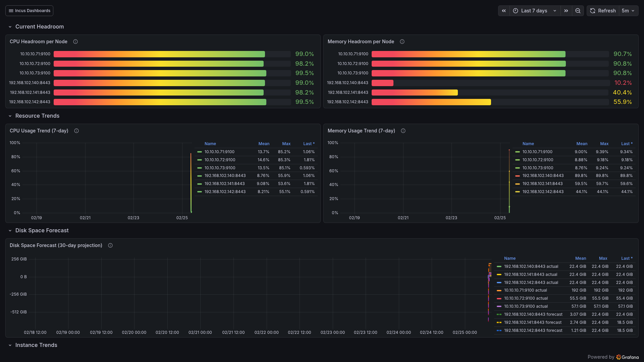The width and height of the screenshot is (644, 362).
Task: Open the Last 7 days time picker
Action: click(535, 11)
